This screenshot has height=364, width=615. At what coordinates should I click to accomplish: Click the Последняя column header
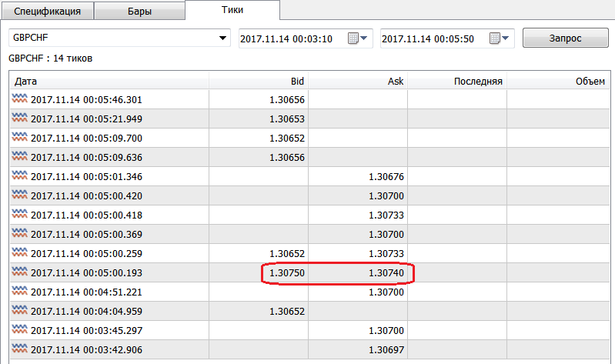coord(457,82)
